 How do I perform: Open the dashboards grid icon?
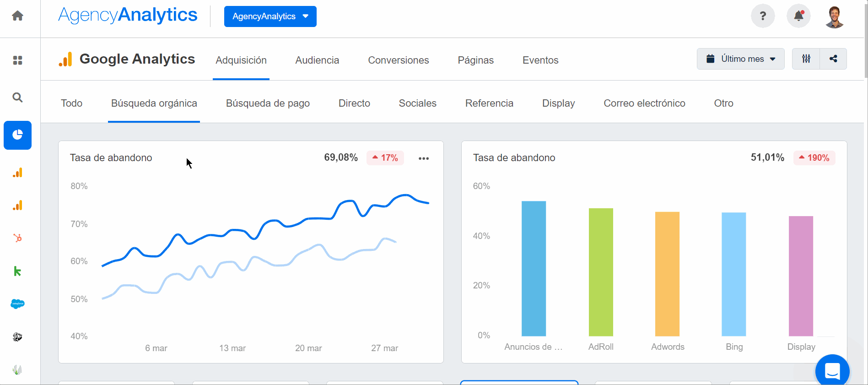point(17,60)
